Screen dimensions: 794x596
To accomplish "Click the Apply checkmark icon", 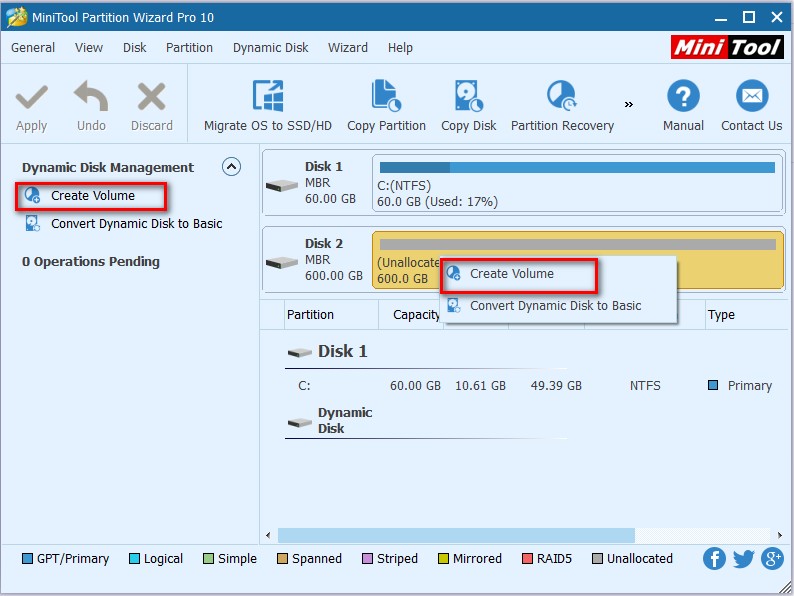I will tap(31, 96).
